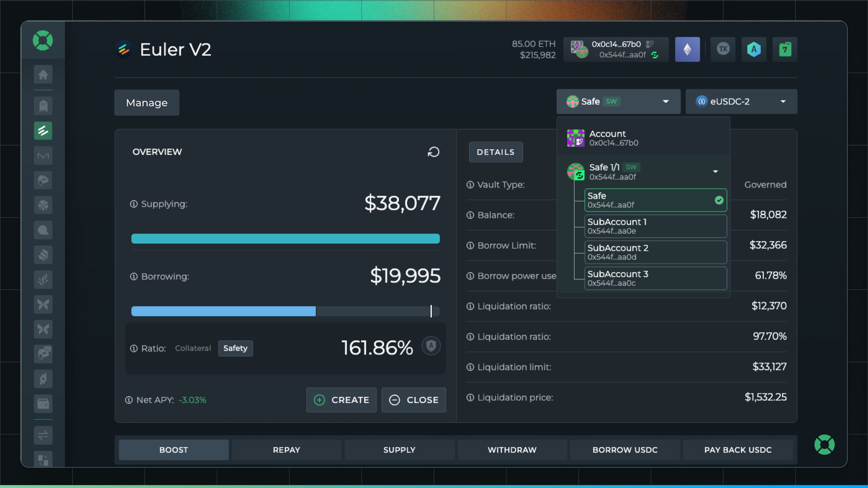Click the Manage button
This screenshot has width=868, height=488.
coord(147,103)
